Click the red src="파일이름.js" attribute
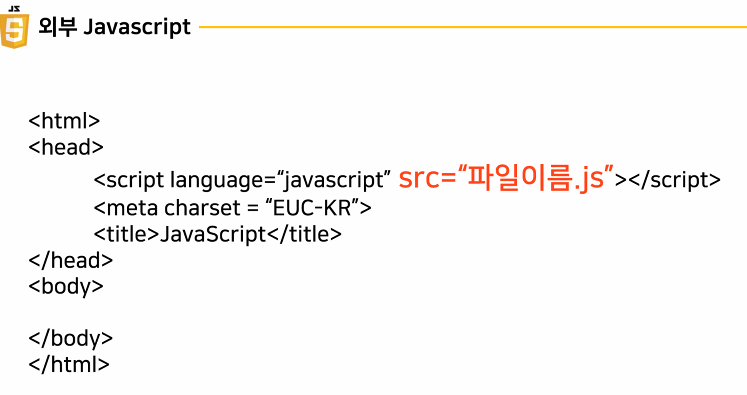The height and width of the screenshot is (395, 747). coord(506,177)
